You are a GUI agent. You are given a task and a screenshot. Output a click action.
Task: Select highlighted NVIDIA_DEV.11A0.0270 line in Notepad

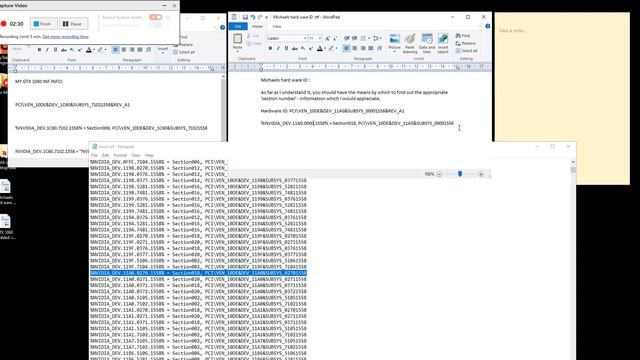click(198, 273)
